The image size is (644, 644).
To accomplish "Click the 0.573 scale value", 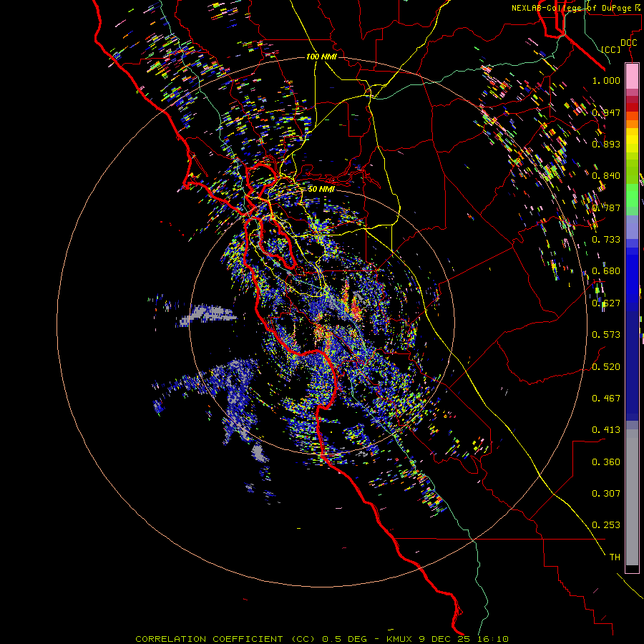I will pos(606,334).
